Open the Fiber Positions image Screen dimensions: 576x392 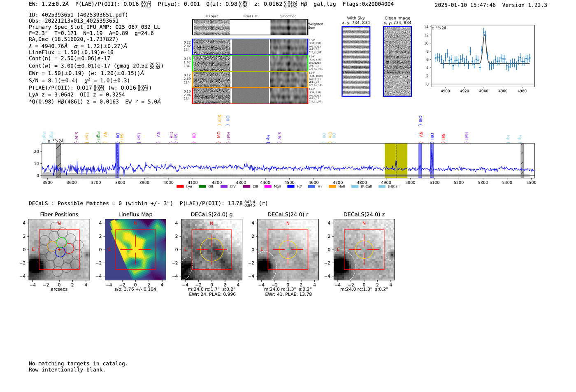pos(59,249)
